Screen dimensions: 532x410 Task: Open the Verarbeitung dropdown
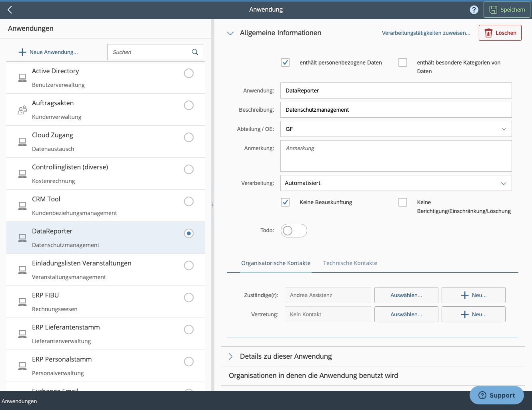504,183
